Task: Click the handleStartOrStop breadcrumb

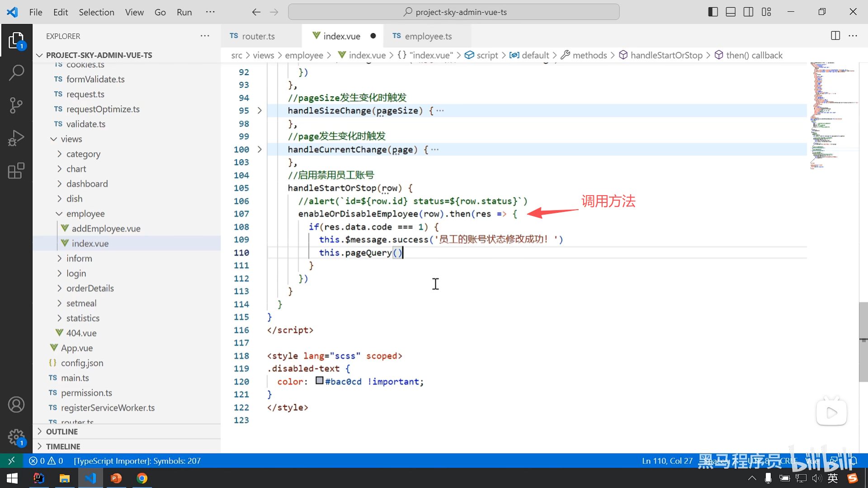Action: click(x=666, y=55)
